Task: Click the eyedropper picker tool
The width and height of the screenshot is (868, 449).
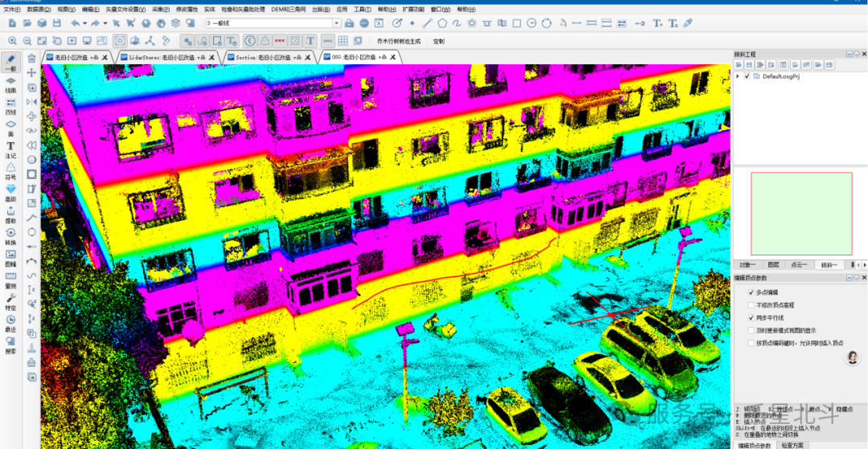Action: pyautogui.click(x=687, y=23)
